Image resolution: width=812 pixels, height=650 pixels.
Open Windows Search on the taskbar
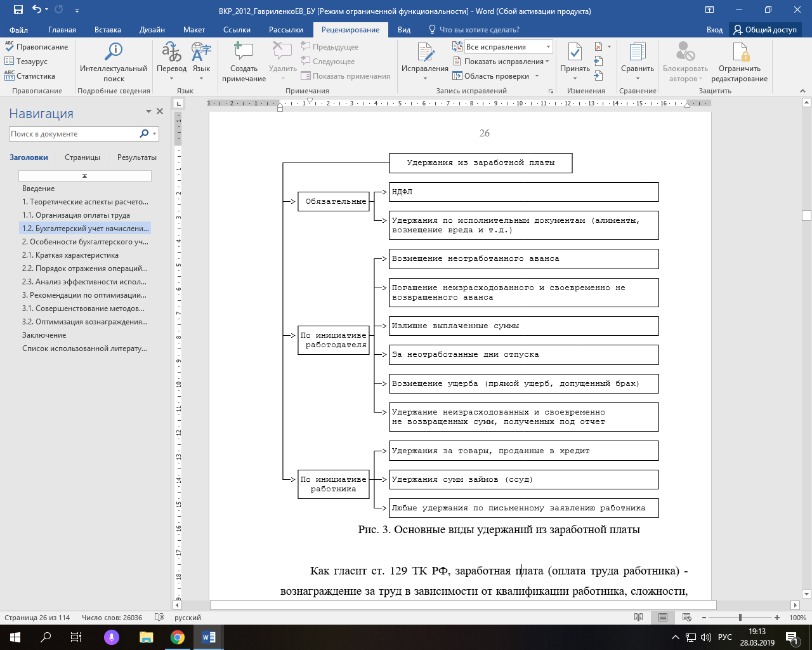tap(46, 637)
